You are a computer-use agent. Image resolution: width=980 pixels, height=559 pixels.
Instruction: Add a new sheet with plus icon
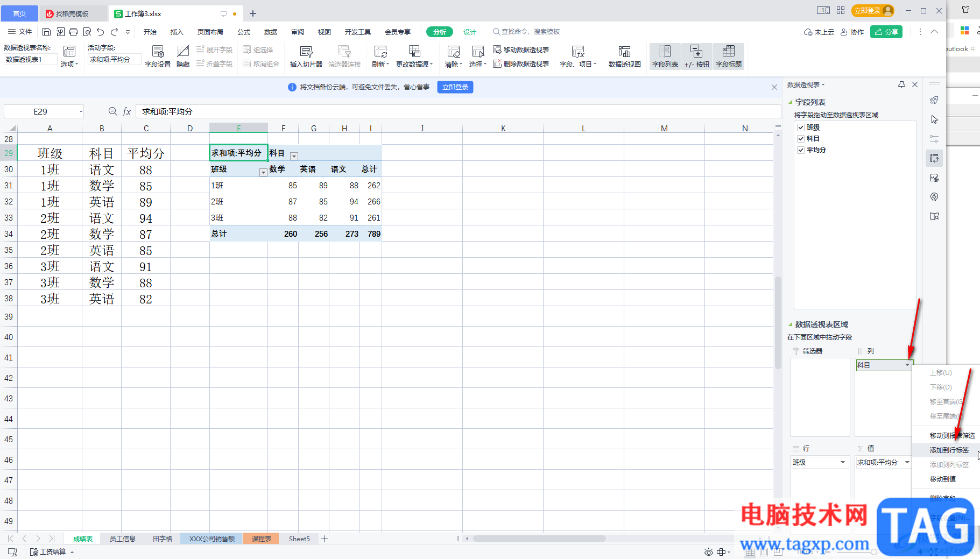(325, 539)
